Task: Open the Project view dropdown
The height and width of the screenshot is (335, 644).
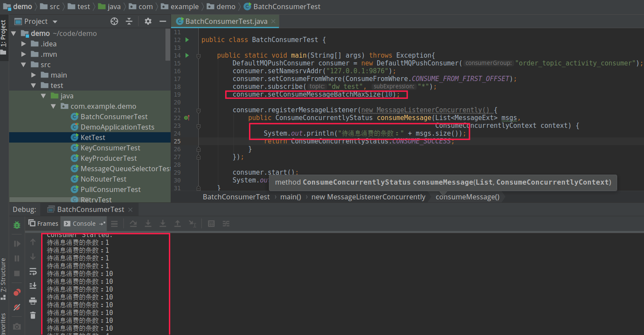Action: 55,22
